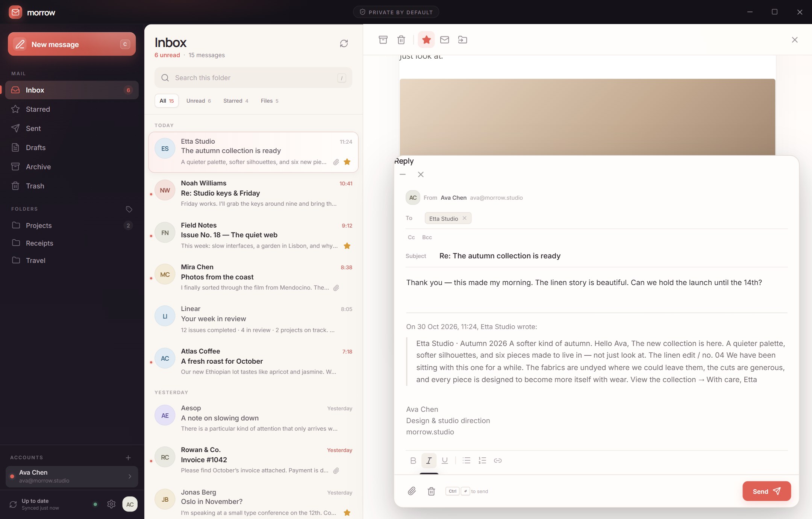812x519 pixels.
Task: Remove Etta Studio recipient chip
Action: click(x=464, y=218)
